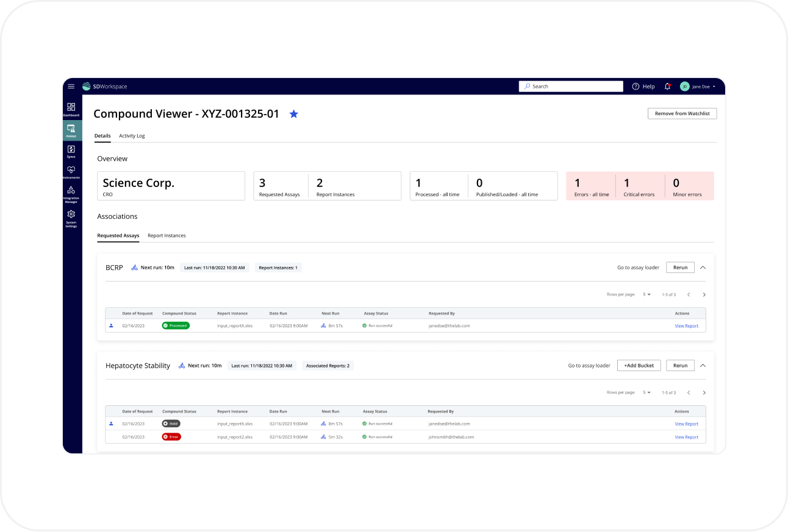Open BCRP rows per page dropdown

[647, 295]
